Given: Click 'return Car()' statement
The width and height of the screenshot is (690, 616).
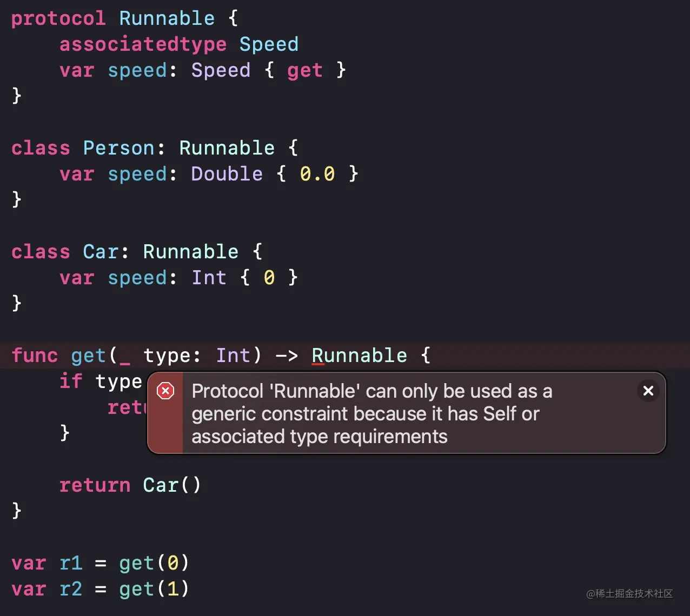Looking at the screenshot, I should tap(130, 485).
